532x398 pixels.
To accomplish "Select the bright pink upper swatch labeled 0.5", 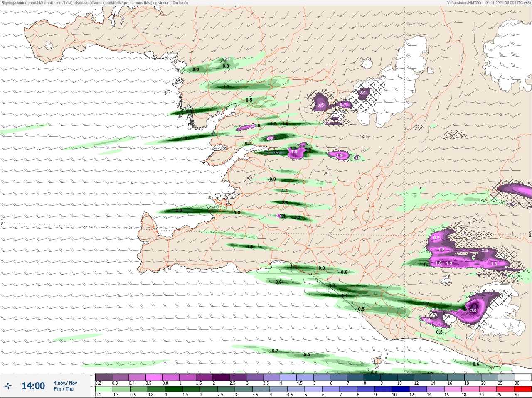I will [154, 377].
